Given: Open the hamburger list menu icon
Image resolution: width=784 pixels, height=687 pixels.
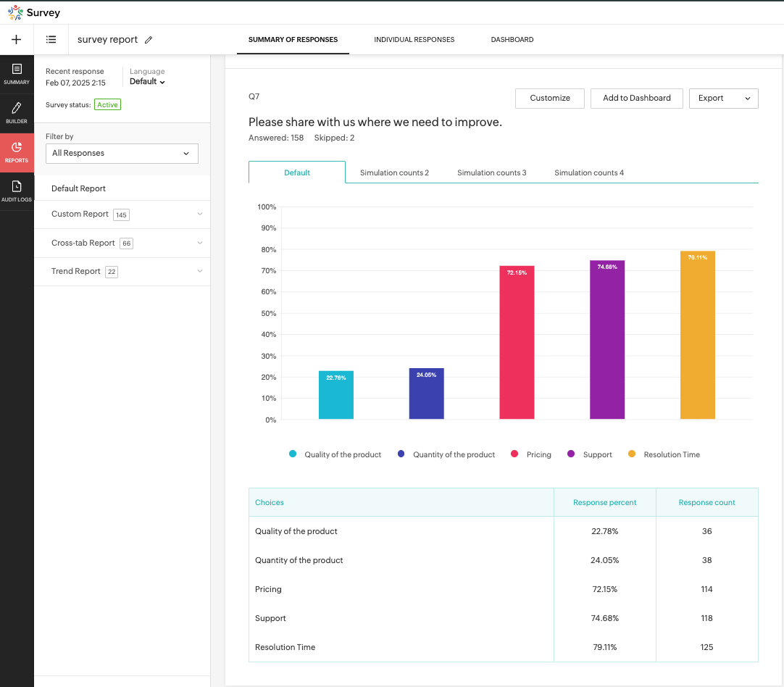Looking at the screenshot, I should coord(51,40).
